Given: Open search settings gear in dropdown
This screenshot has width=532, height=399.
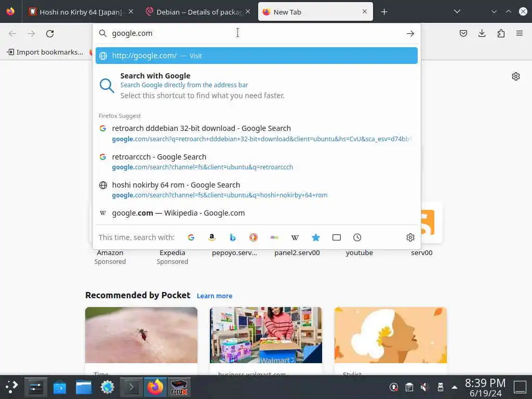Looking at the screenshot, I should 410,237.
